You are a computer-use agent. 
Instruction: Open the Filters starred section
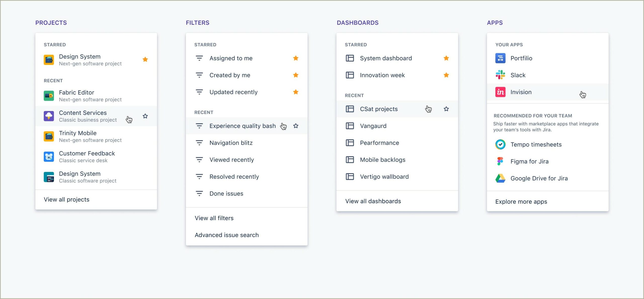pyautogui.click(x=205, y=44)
